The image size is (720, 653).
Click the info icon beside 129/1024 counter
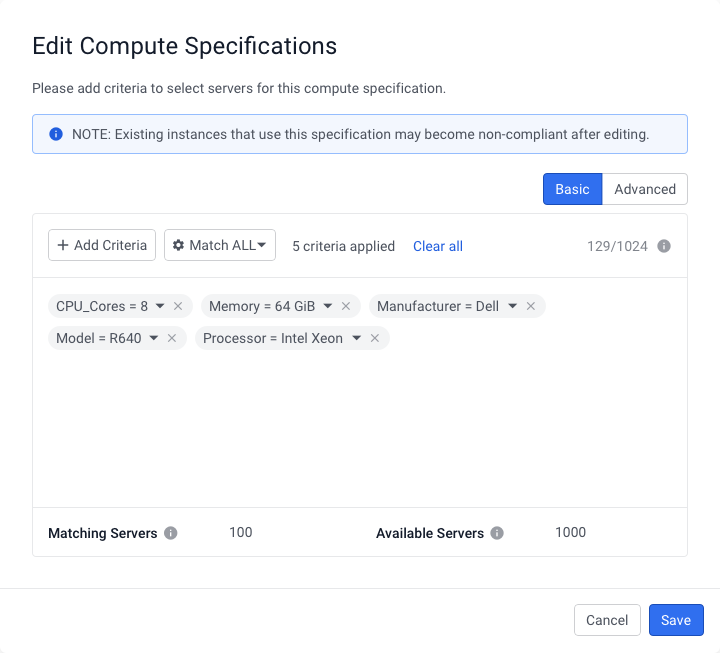[x=664, y=246]
